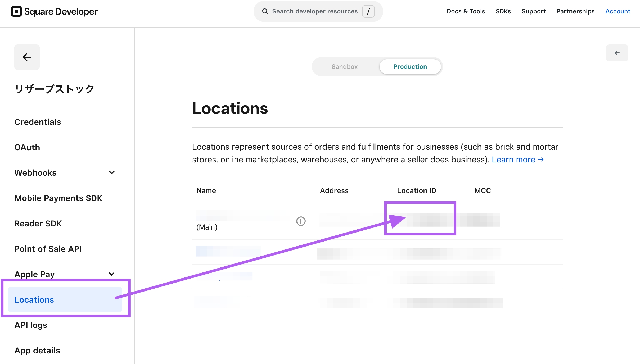The height and width of the screenshot is (364, 640).
Task: Click the search magnifier icon
Action: coord(265,11)
